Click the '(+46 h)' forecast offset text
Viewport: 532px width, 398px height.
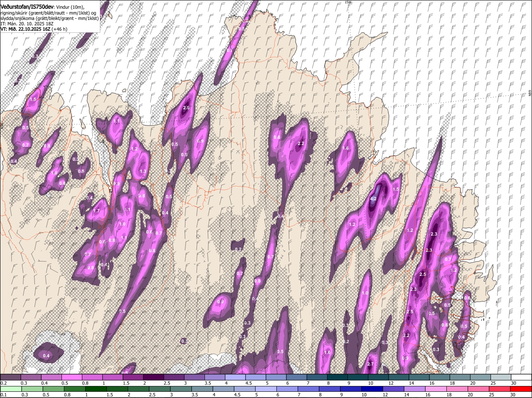pos(59,29)
